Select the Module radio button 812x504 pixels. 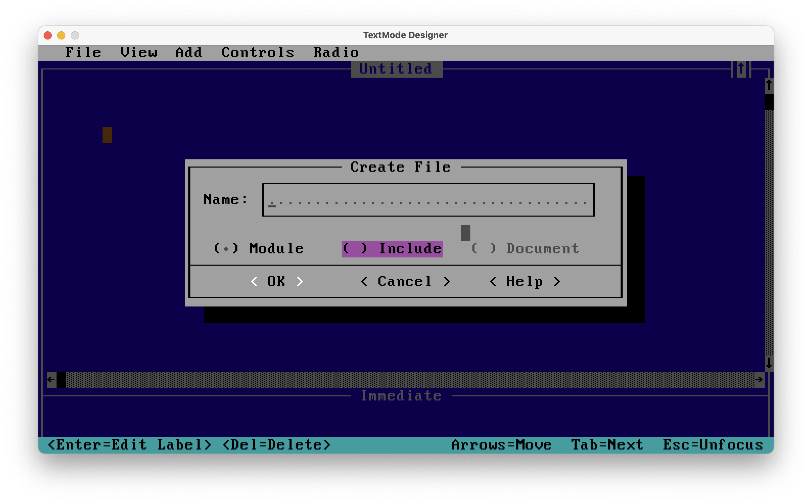(x=258, y=249)
